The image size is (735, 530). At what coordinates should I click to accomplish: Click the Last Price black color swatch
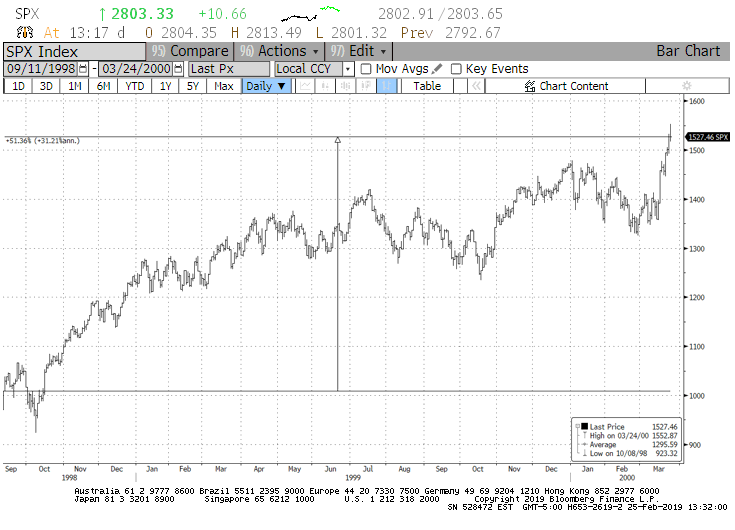point(584,426)
